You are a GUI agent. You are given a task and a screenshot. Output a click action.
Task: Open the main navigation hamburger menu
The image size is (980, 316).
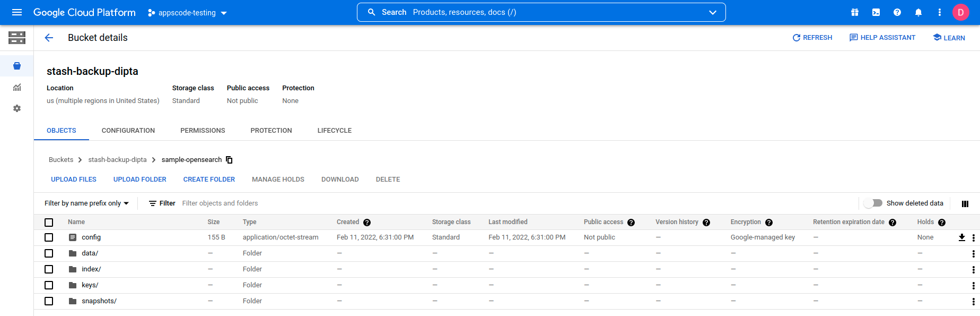tap(17, 12)
